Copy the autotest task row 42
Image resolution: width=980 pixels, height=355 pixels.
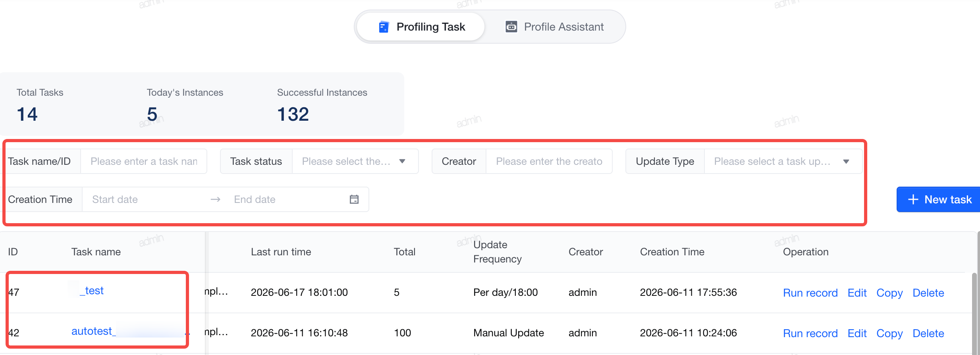[889, 333]
